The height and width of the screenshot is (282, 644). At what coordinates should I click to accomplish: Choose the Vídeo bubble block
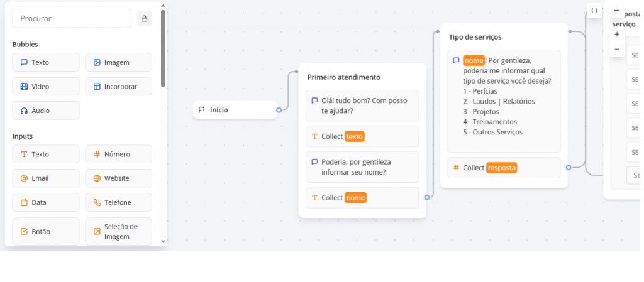(x=46, y=87)
